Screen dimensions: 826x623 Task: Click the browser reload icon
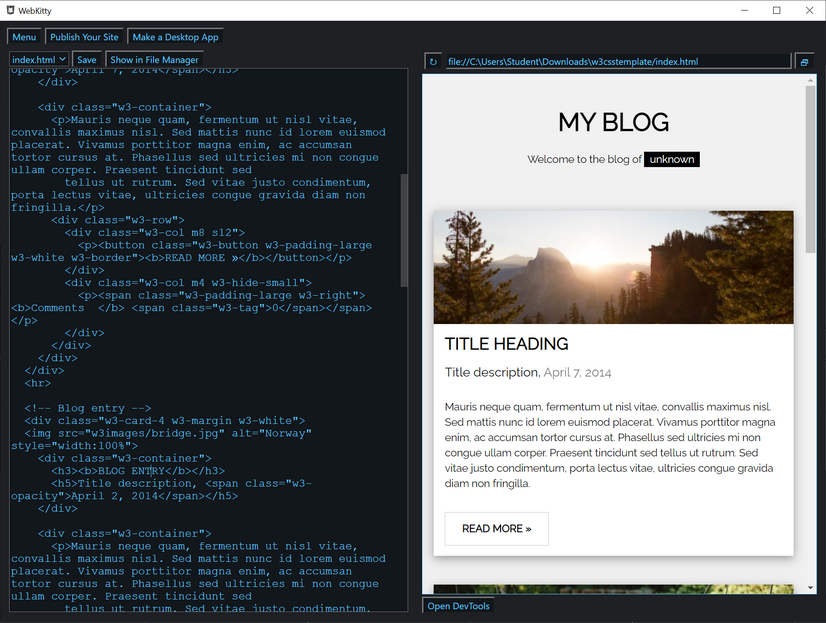pyautogui.click(x=433, y=62)
